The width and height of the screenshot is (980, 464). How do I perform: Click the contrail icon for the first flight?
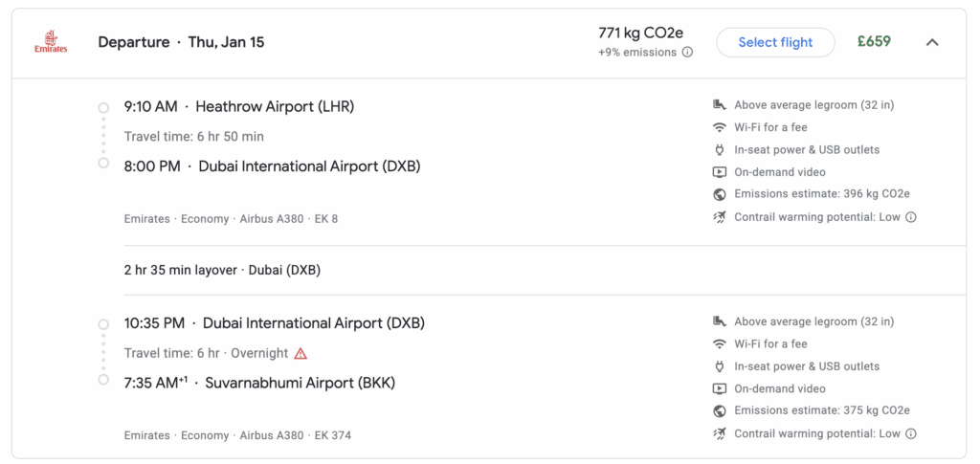click(x=720, y=217)
